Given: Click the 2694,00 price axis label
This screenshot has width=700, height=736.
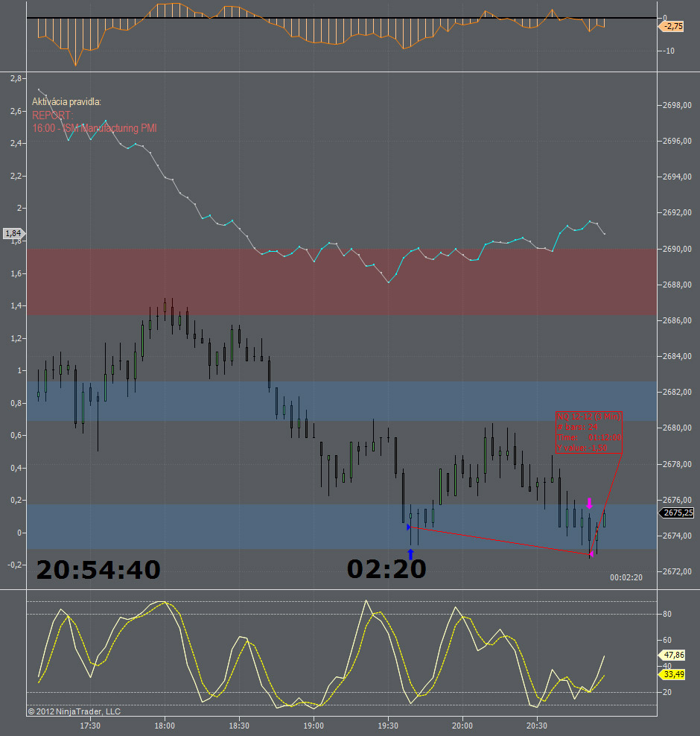Looking at the screenshot, I should (x=677, y=177).
